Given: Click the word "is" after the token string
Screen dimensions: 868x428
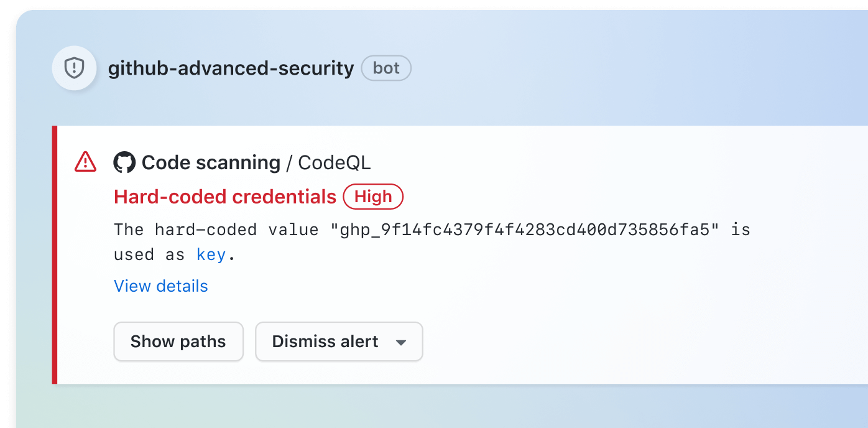Looking at the screenshot, I should click(x=741, y=230).
